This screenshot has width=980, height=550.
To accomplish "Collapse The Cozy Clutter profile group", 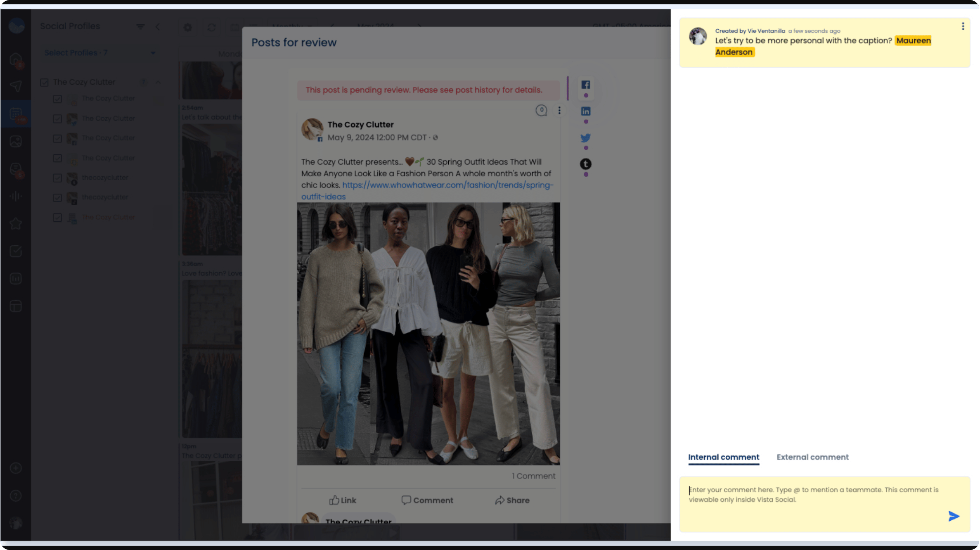I will point(158,82).
